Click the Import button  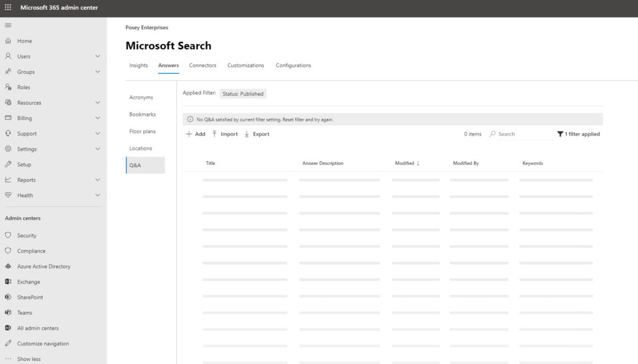[224, 134]
